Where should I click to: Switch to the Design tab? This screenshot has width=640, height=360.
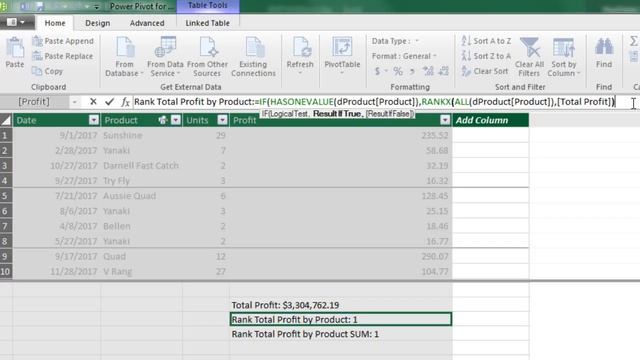click(x=98, y=23)
